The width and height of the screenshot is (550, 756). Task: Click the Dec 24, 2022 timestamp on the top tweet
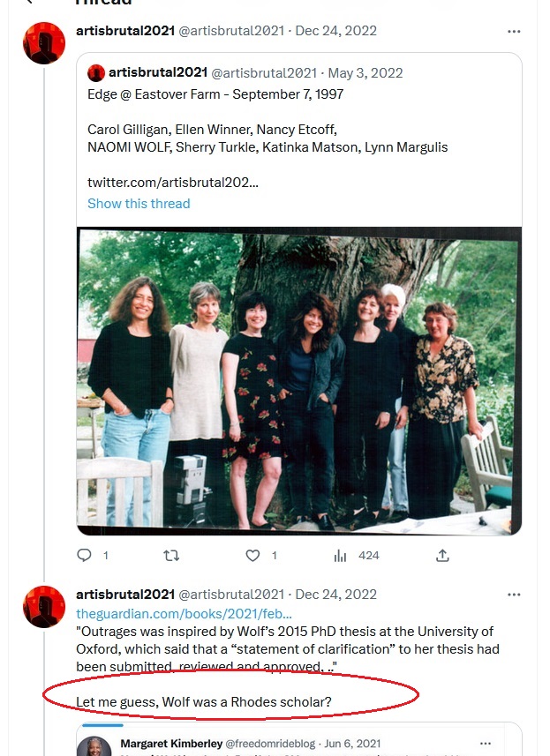(335, 31)
